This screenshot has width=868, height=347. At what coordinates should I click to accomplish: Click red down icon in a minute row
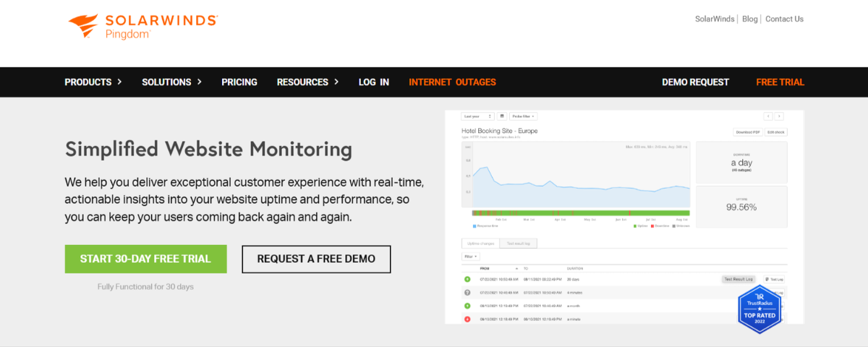coord(467,318)
